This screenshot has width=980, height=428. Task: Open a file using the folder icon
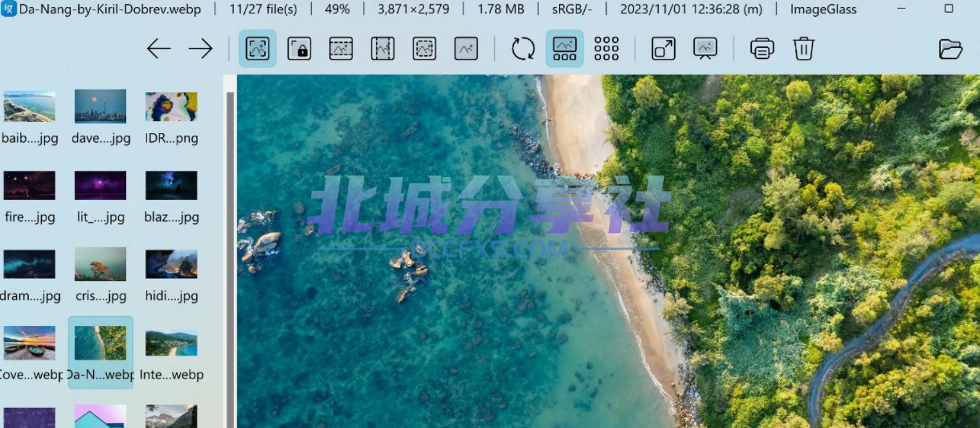pyautogui.click(x=950, y=49)
